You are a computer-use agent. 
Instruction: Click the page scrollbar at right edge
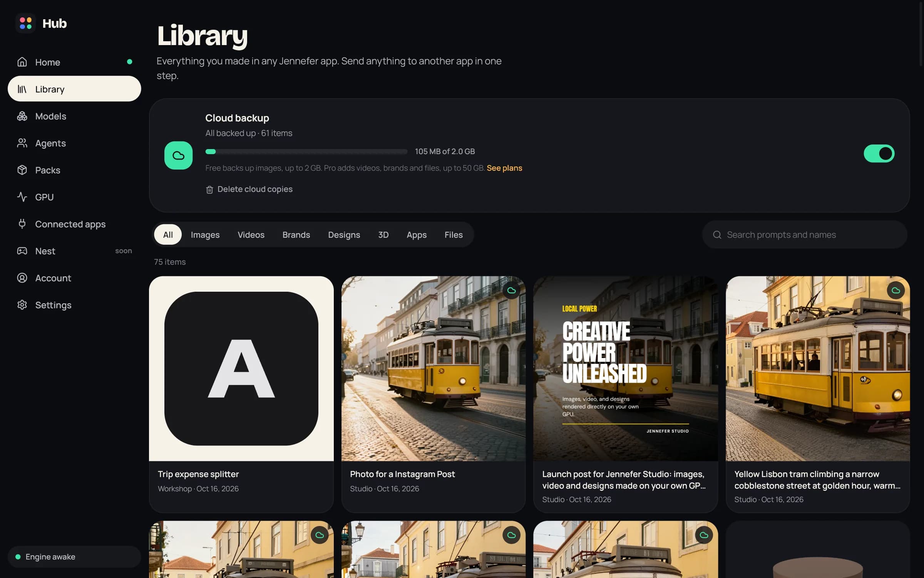921,35
